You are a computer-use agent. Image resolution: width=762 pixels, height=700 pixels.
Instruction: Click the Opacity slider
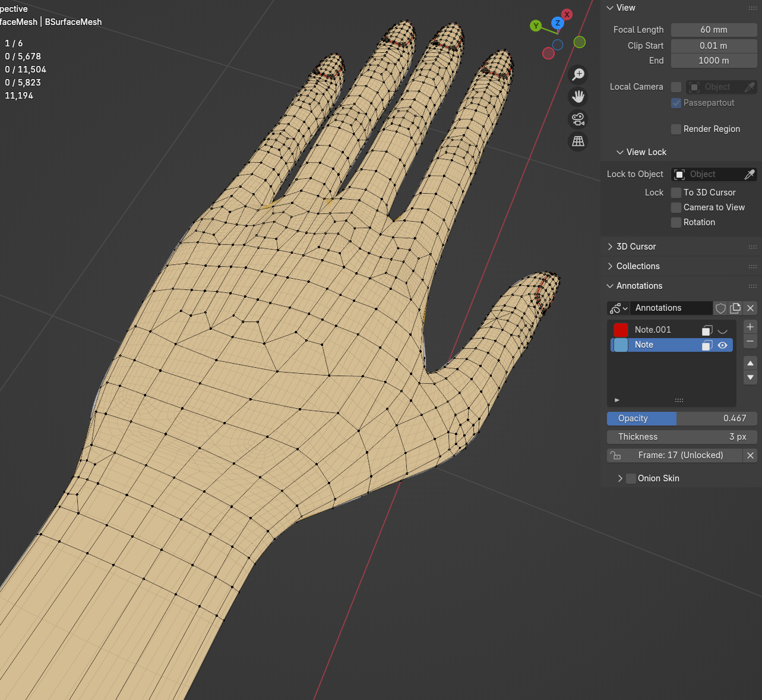pos(681,418)
